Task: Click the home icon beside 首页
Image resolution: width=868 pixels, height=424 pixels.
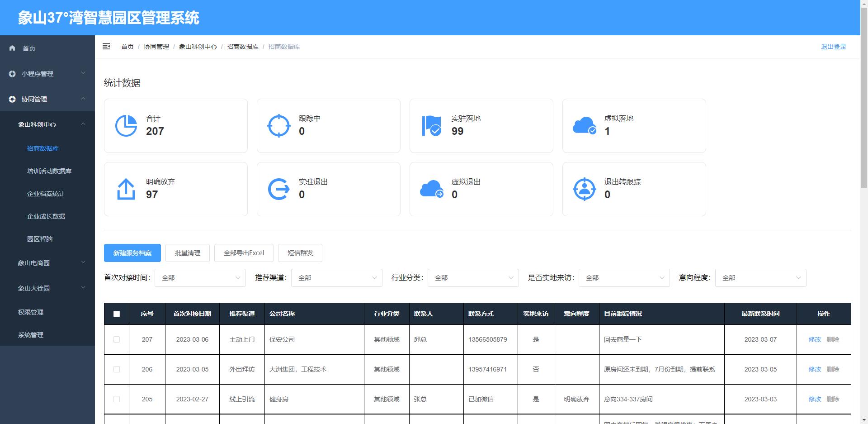Action: [12, 48]
